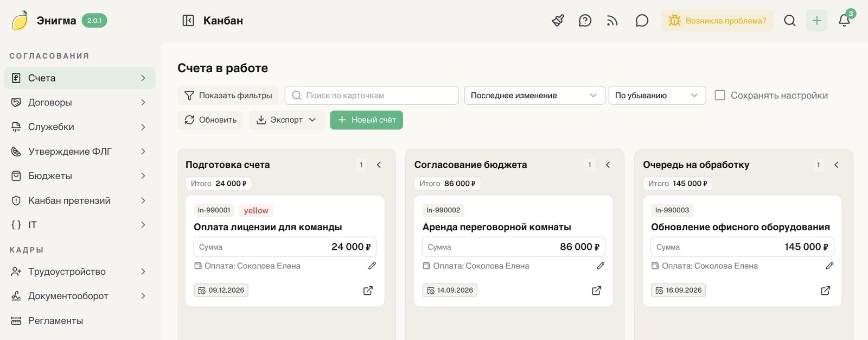
Task: Open the Последнее изменение sort dropdown
Action: tap(534, 95)
